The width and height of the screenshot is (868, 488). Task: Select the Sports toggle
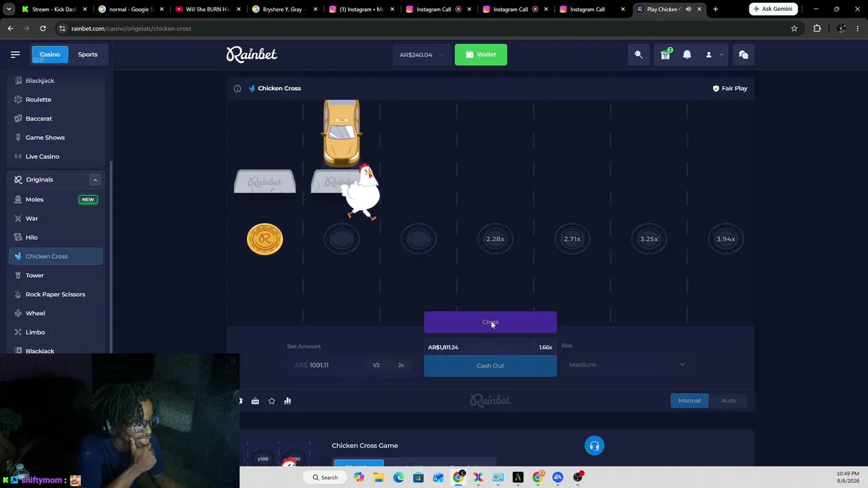(87, 54)
